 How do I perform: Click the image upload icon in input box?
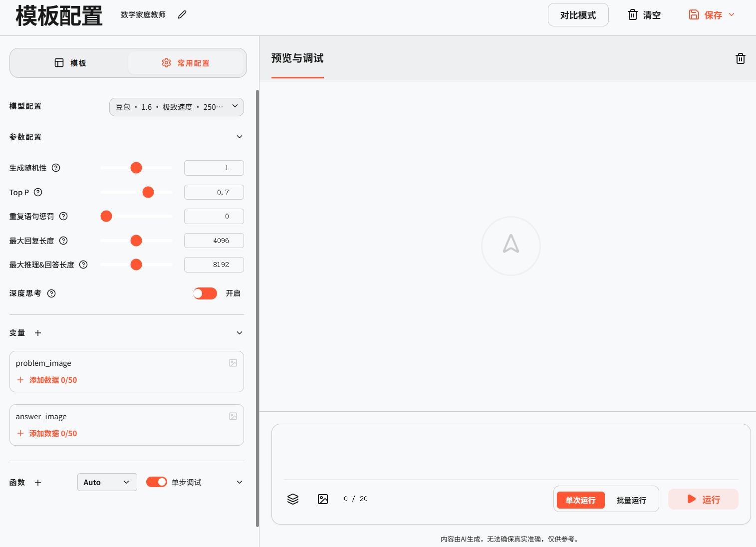tap(323, 499)
